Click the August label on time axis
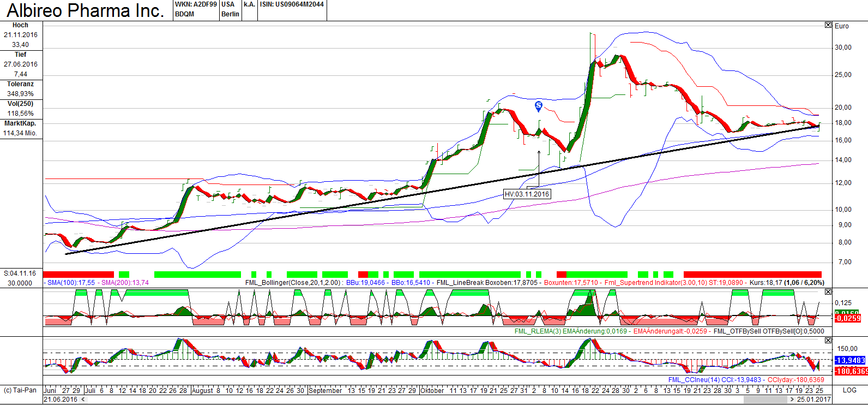The image size is (868, 405). coord(202,390)
